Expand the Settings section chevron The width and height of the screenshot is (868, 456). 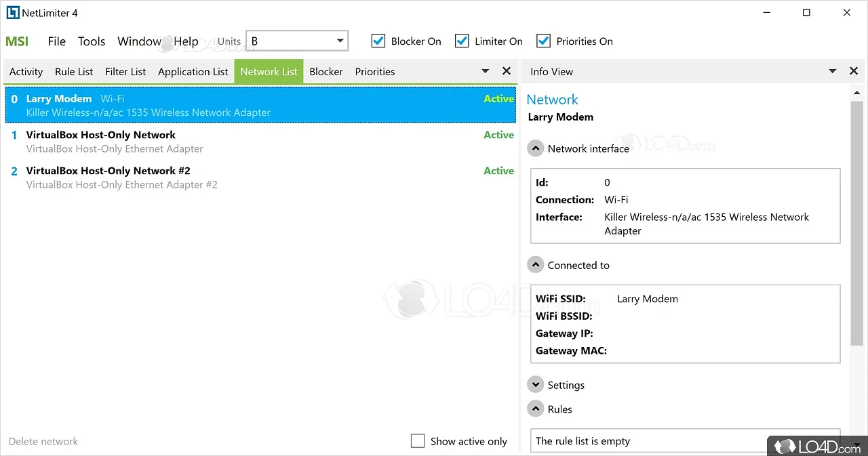[536, 385]
